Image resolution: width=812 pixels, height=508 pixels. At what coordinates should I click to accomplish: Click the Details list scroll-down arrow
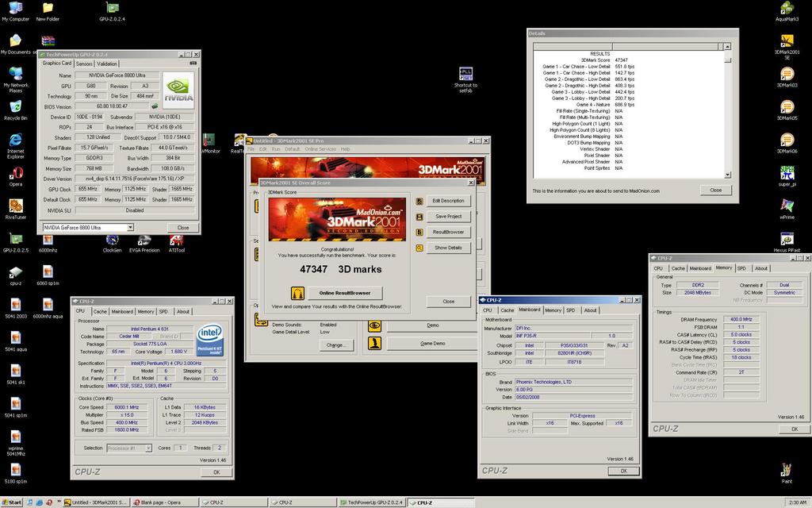coord(728,175)
